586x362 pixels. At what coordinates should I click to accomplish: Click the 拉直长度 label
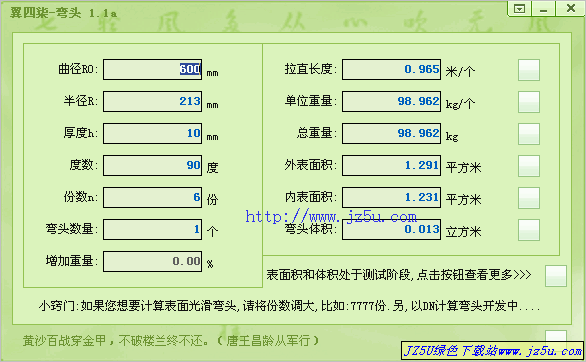[310, 69]
